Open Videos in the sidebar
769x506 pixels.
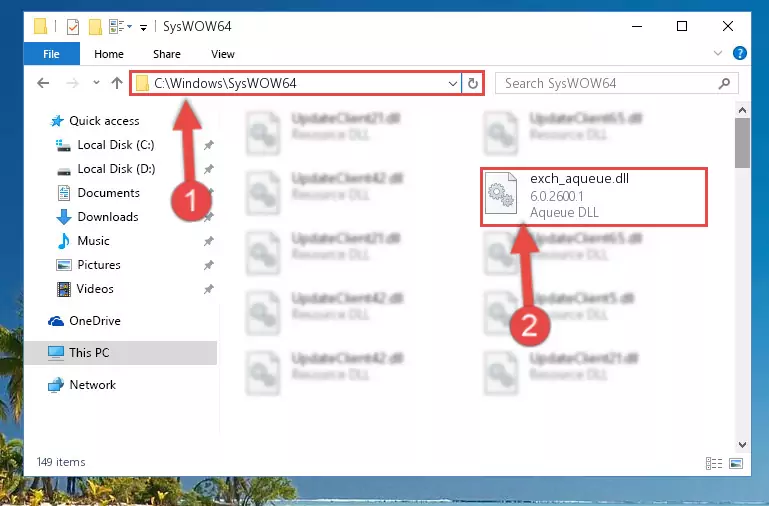pyautogui.click(x=95, y=289)
